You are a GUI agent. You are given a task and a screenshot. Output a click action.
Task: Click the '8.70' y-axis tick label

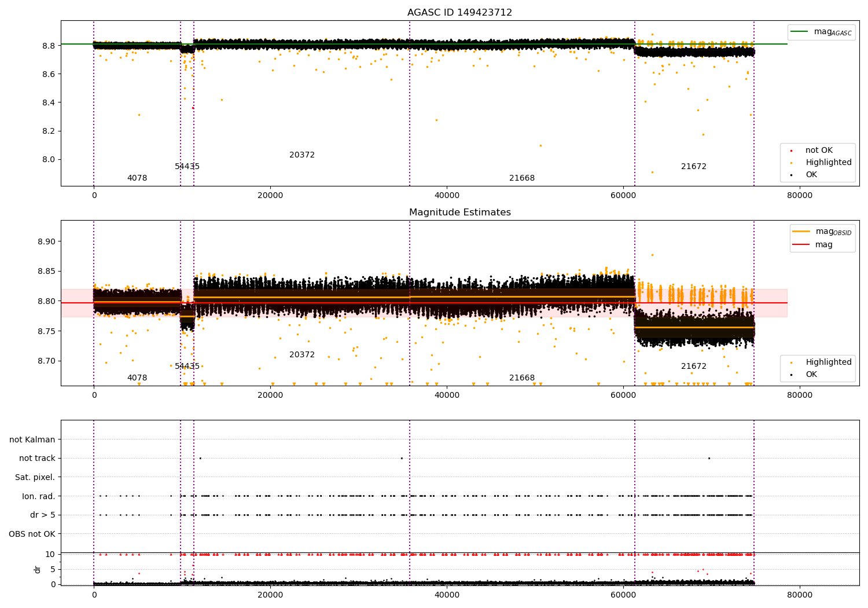point(46,361)
